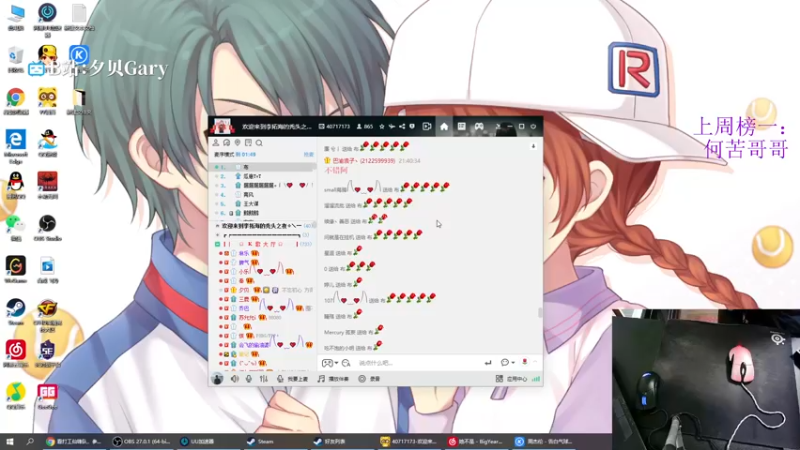Click the red username with ID 2122599939

pos(364,161)
